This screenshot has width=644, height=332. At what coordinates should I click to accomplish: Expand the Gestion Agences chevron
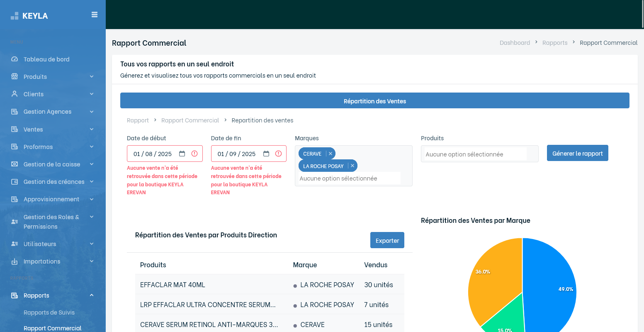point(92,111)
